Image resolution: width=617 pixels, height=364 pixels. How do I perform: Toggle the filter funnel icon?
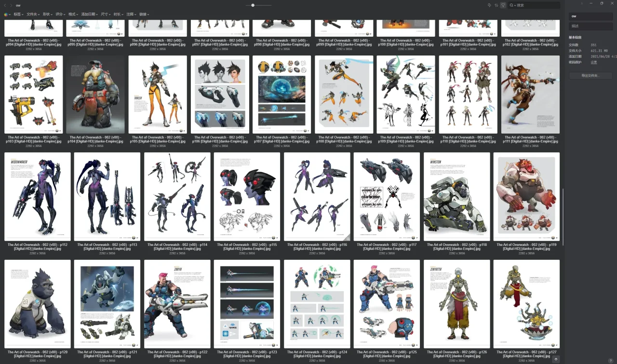click(503, 5)
